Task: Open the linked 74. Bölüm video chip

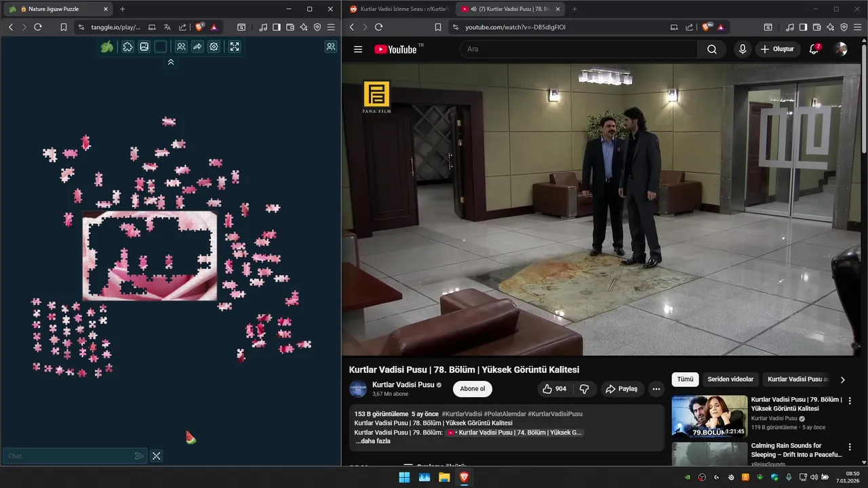Action: [514, 432]
